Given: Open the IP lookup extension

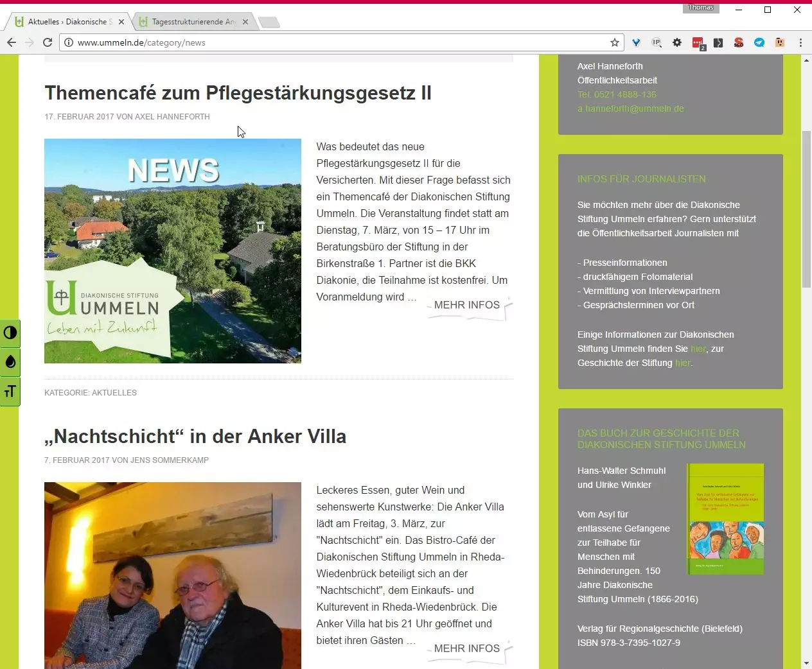Looking at the screenshot, I should pos(657,42).
